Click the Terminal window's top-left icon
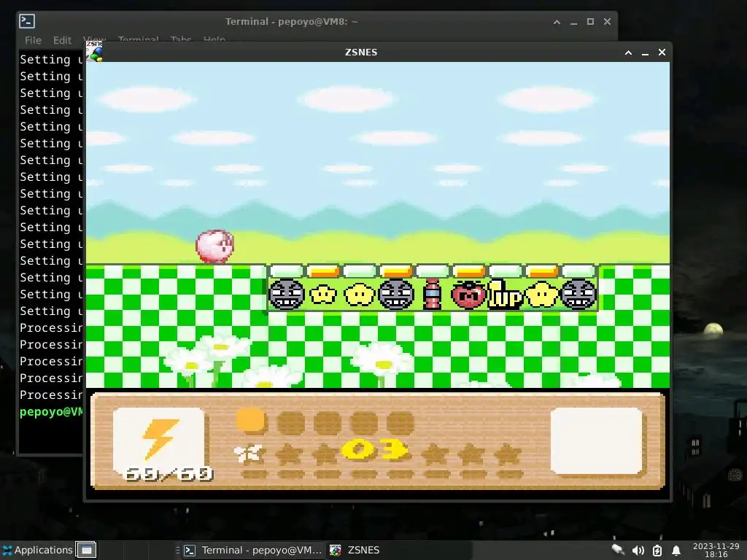Image resolution: width=747 pixels, height=560 pixels. pos(27,21)
